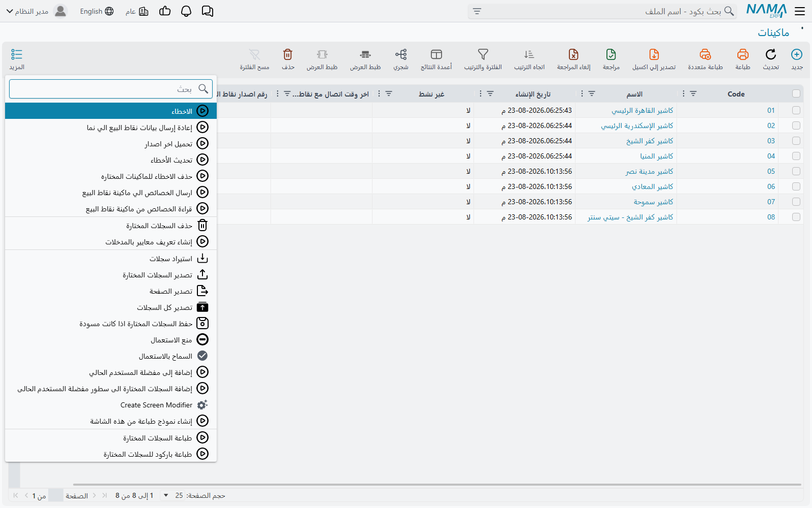Click the حذف delete toolbar icon
The image size is (812, 508).
pos(288,54)
